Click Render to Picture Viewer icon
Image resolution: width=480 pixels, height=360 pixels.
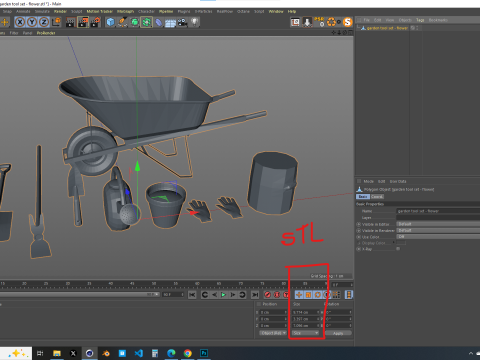83,22
